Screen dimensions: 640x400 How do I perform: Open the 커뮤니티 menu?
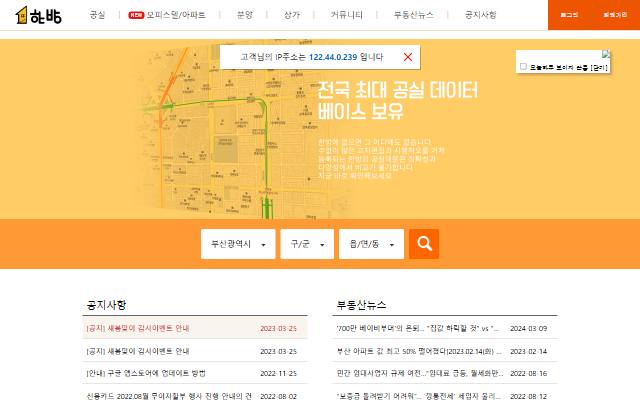pos(346,15)
